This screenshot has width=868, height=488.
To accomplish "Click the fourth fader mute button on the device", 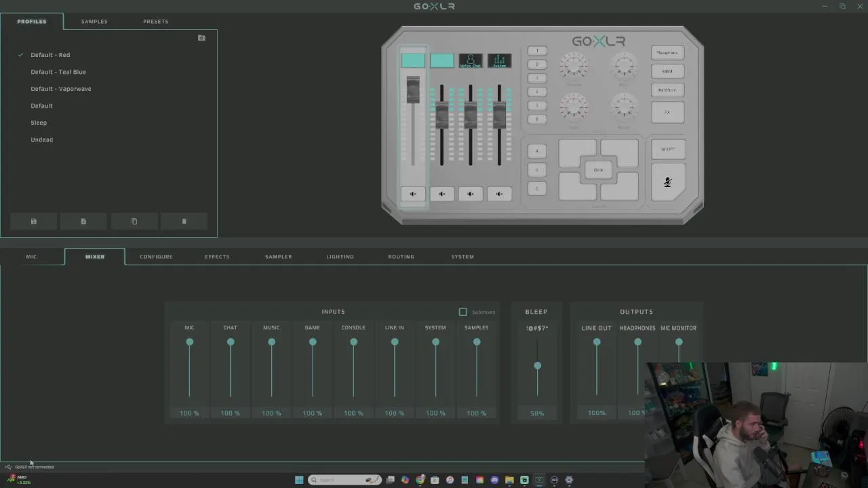I will 499,194.
